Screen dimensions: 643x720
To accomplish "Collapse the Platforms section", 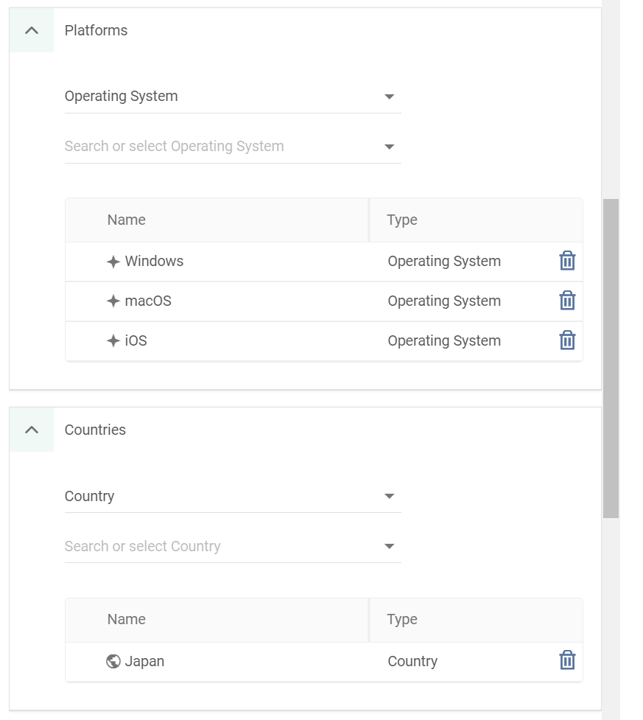I will [32, 30].
